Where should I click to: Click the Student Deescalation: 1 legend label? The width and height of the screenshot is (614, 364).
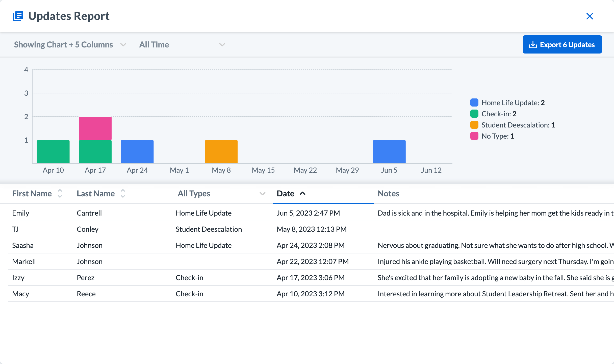point(518,125)
